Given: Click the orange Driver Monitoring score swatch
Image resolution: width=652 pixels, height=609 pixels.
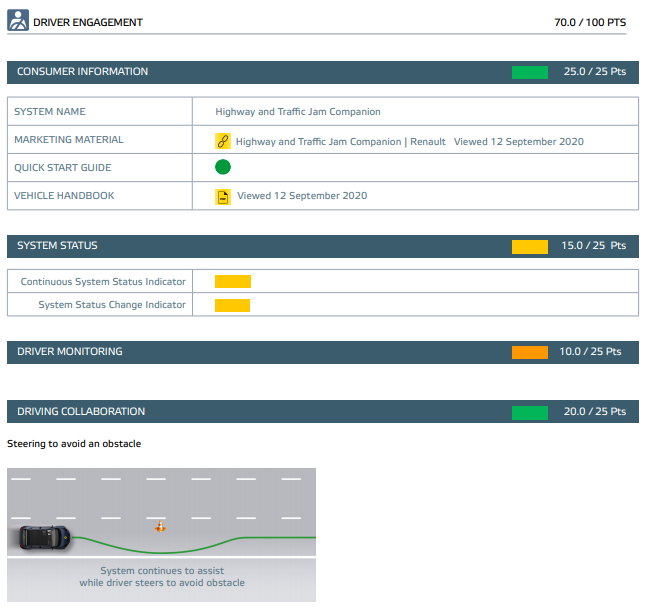Looking at the screenshot, I should 530,352.
